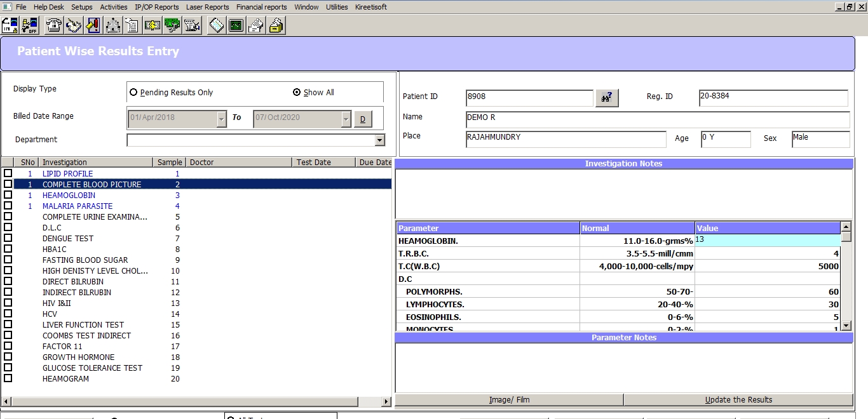This screenshot has height=419, width=868.
Task: Select the Show All radio button
Action: (297, 93)
